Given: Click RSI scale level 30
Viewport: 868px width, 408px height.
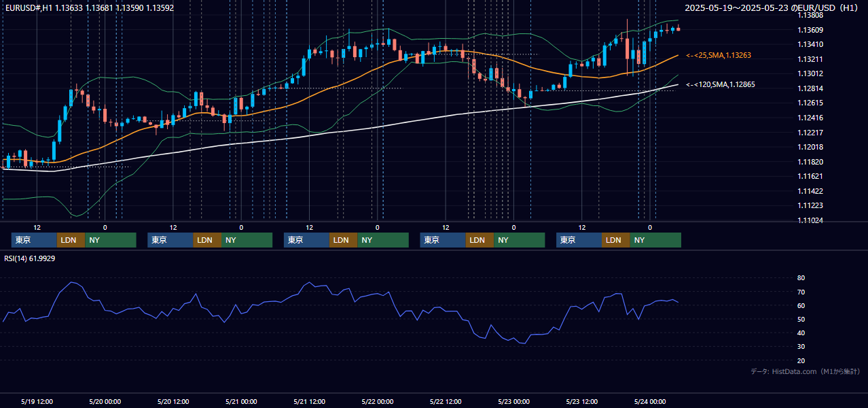Looking at the screenshot, I should tap(801, 347).
